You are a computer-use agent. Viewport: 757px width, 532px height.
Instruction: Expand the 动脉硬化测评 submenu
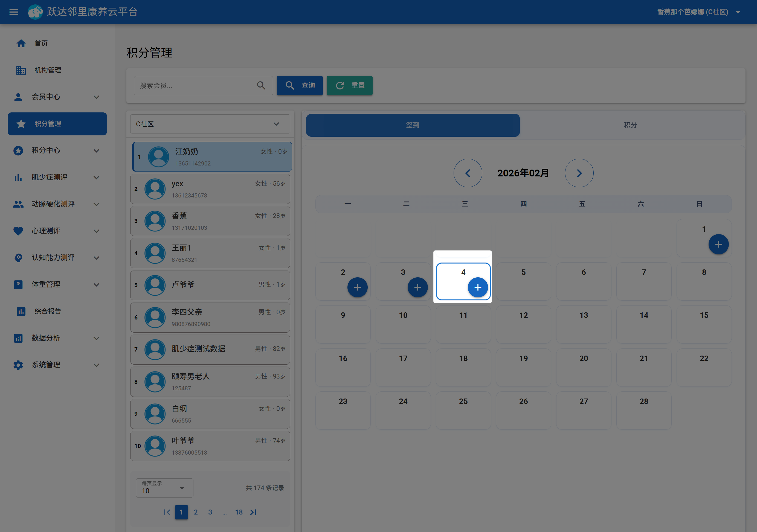96,204
